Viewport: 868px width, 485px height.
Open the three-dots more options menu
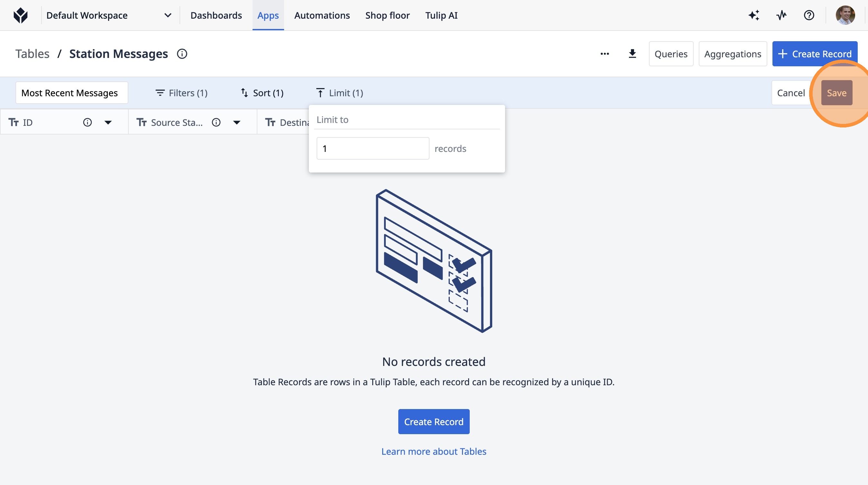point(605,54)
